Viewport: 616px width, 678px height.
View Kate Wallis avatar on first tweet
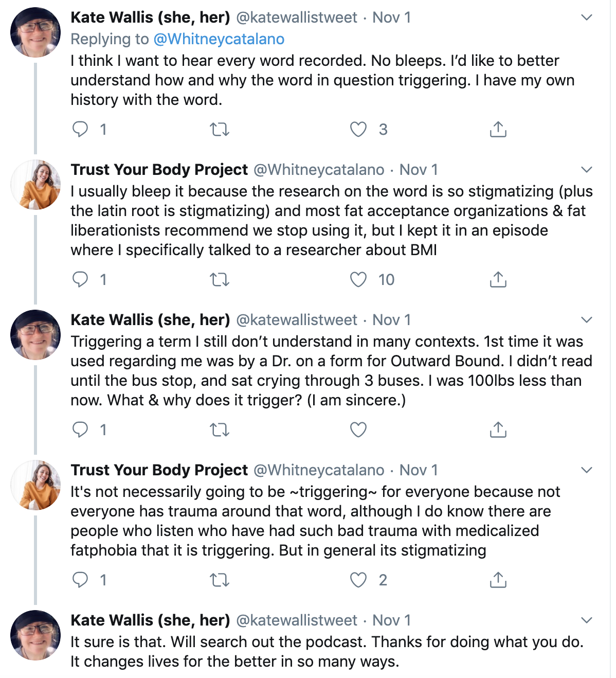tap(35, 32)
